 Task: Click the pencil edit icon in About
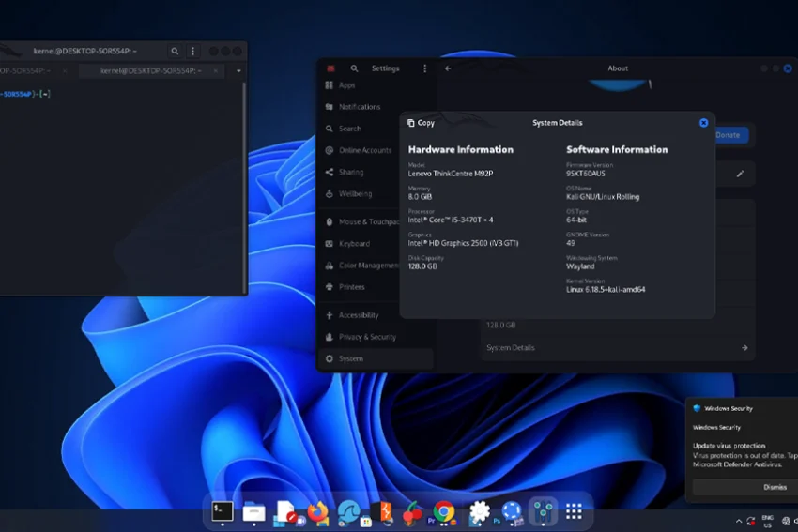click(740, 174)
